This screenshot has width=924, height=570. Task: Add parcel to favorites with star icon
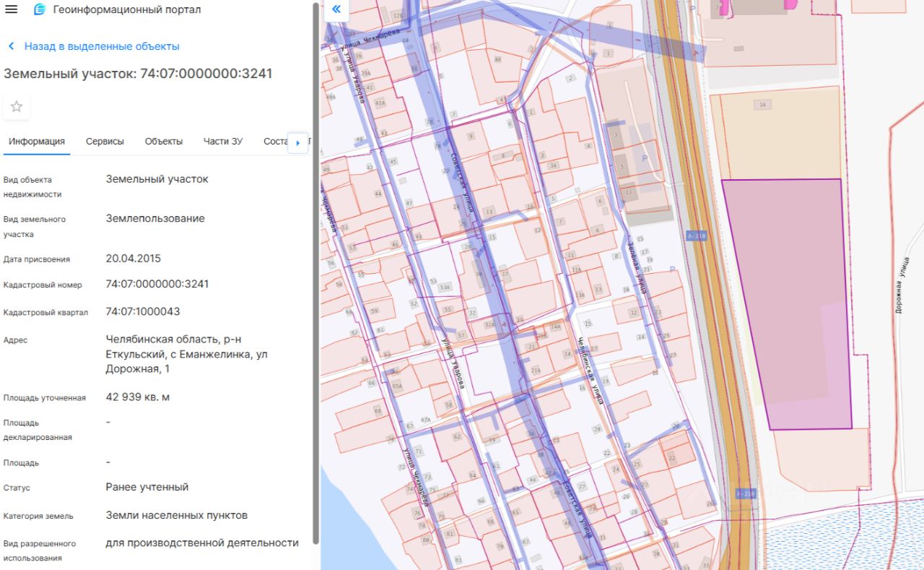click(17, 107)
